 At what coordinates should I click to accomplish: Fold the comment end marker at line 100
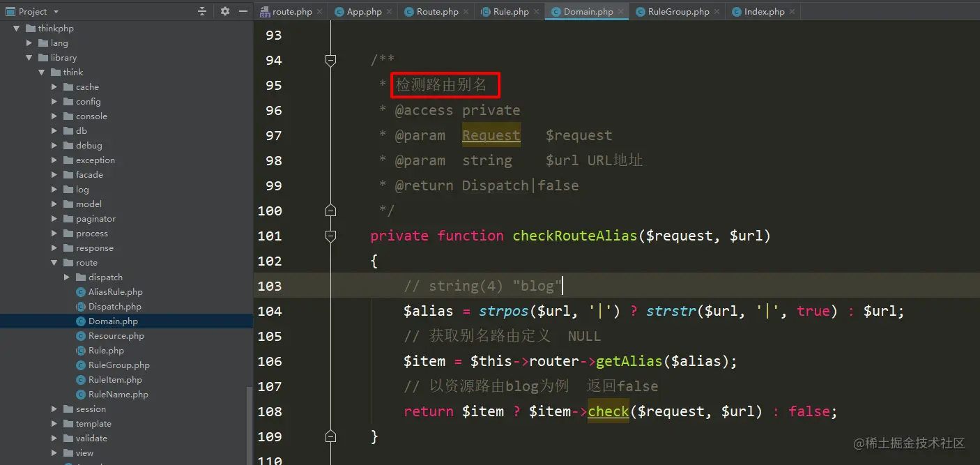point(331,211)
